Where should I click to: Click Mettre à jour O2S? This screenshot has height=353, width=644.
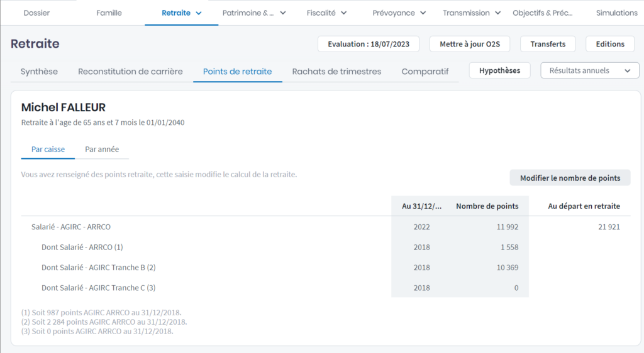[469, 44]
